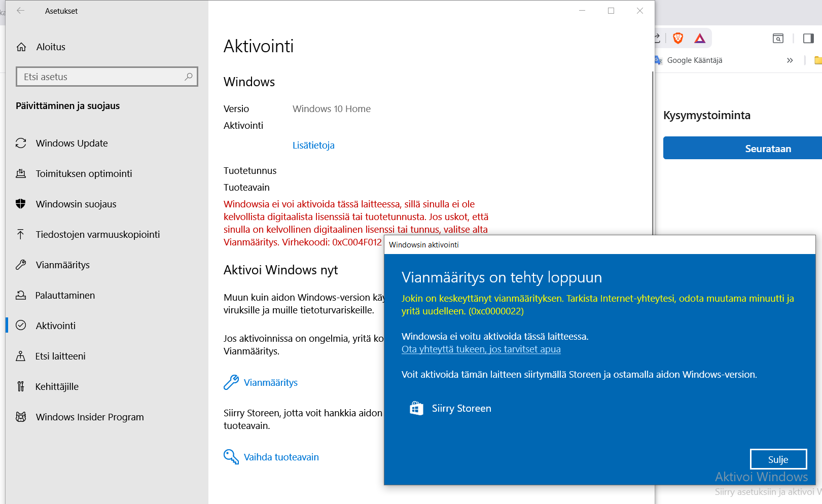Image resolution: width=822 pixels, height=504 pixels.
Task: Select the wrench icon for Vianmääritys in sidebar
Action: point(21,265)
